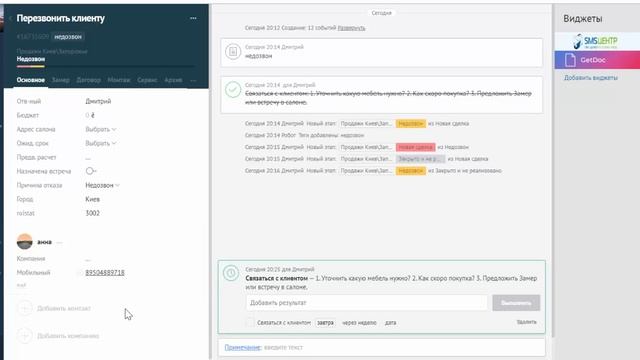Click the недозвон tag under the deal title

[x=68, y=37]
